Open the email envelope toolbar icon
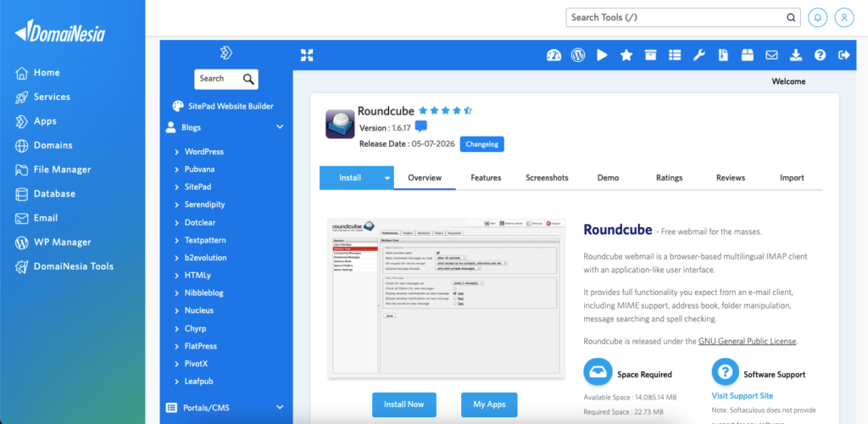 (771, 55)
